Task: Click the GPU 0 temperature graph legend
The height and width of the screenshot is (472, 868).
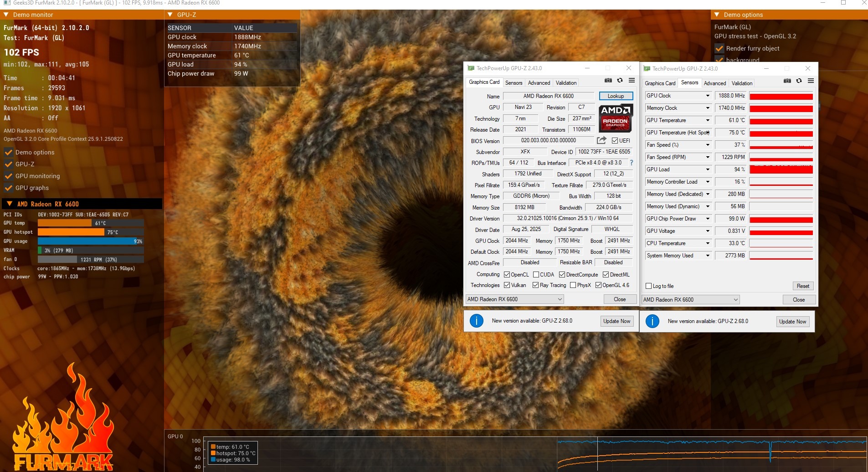Action: (x=232, y=453)
